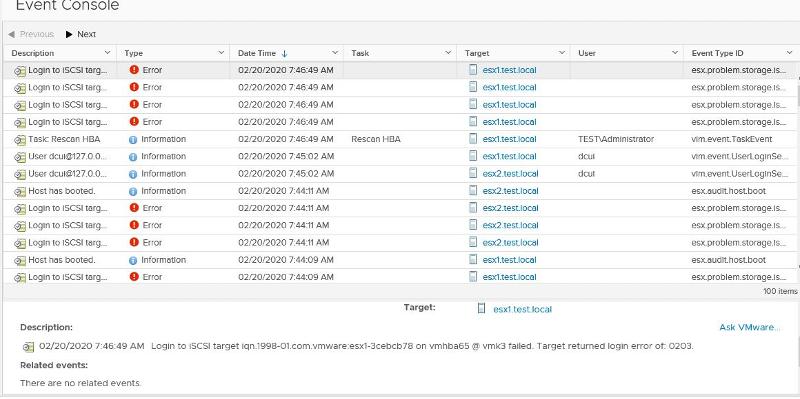This screenshot has height=399, width=800.
Task: Click the Information icon in the 7:44:09 Host has booted row
Action: 133,260
